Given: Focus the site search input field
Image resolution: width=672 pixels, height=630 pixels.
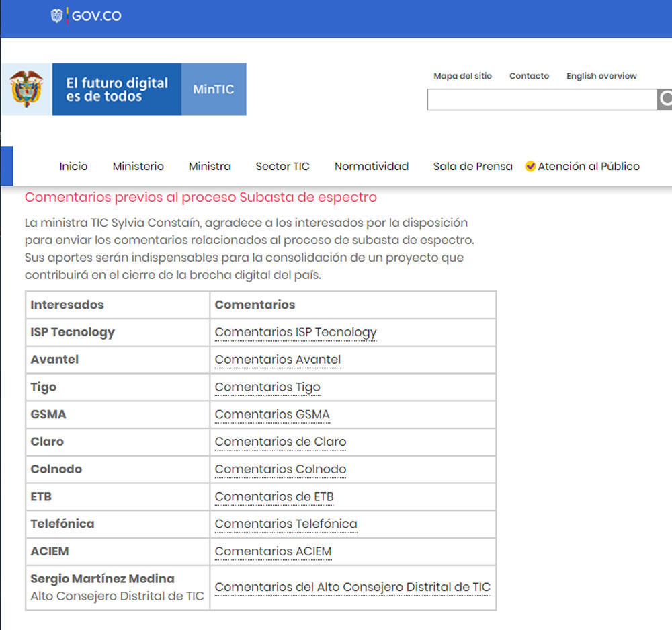Looking at the screenshot, I should click(542, 100).
